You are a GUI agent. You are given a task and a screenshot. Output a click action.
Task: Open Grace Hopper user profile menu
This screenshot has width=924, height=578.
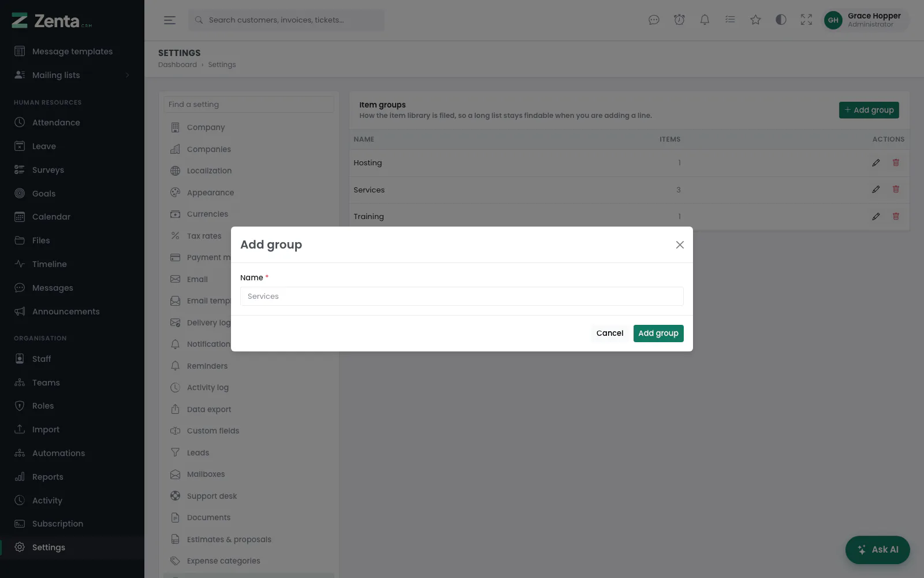click(x=866, y=20)
